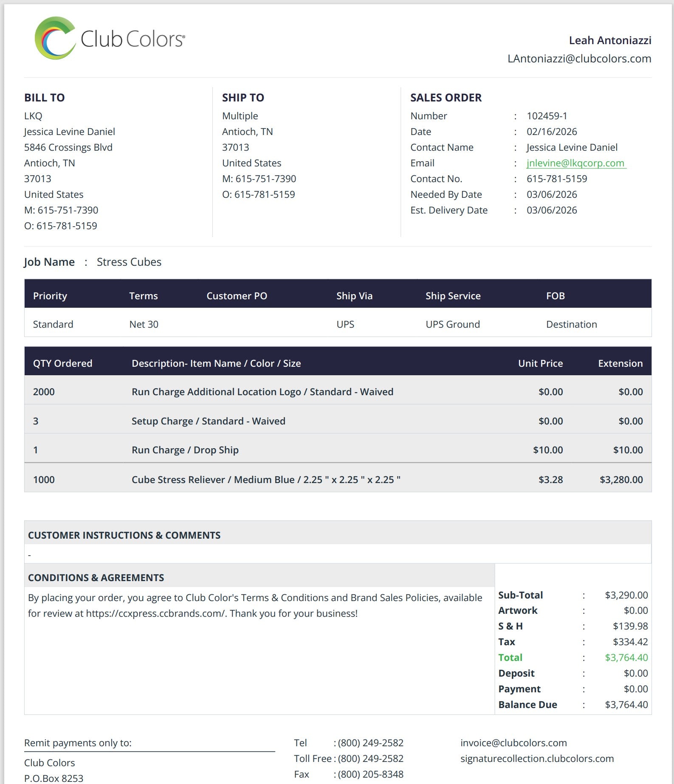Open the ccxpress.ccbrands.com terms URL
Image resolution: width=674 pixels, height=784 pixels.
155,613
